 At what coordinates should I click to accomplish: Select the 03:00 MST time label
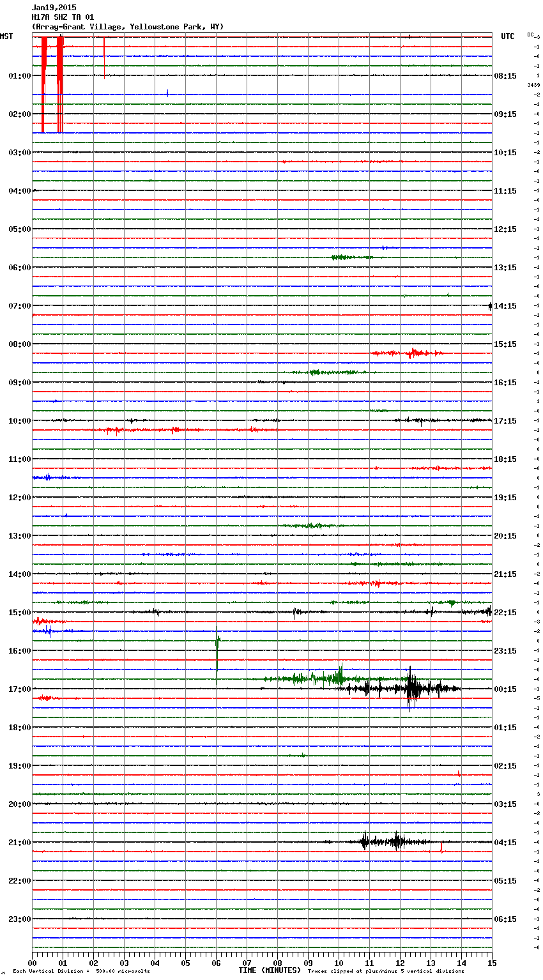coord(19,153)
